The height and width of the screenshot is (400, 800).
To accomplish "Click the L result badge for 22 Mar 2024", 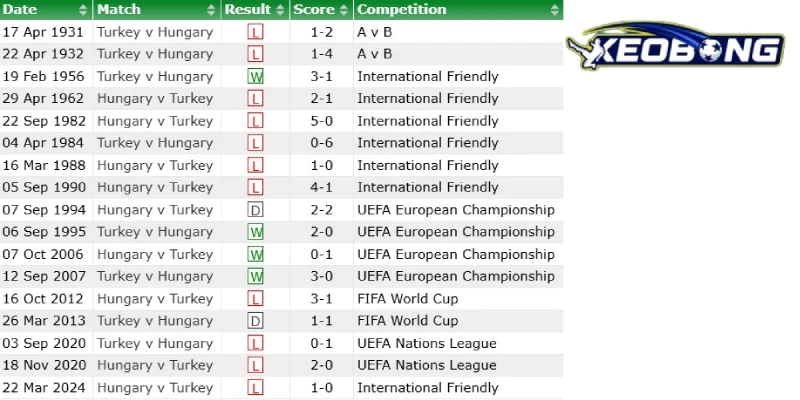I will tap(256, 387).
